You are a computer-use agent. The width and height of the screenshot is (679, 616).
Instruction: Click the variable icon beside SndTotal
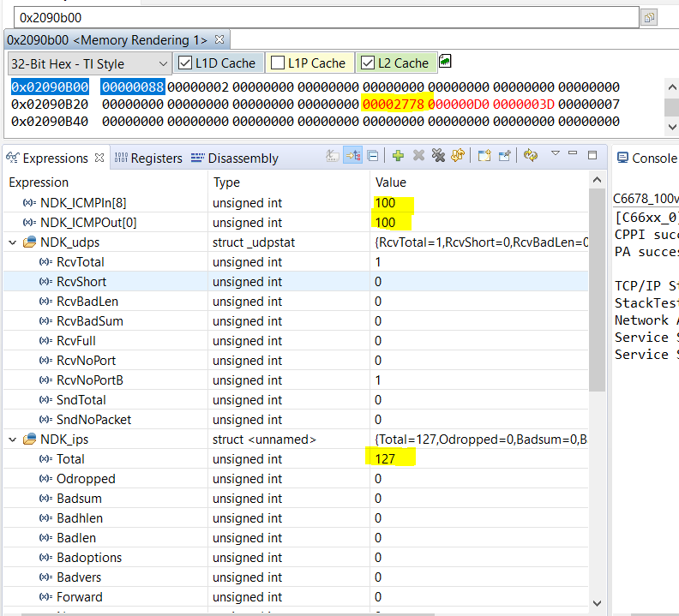(x=46, y=399)
